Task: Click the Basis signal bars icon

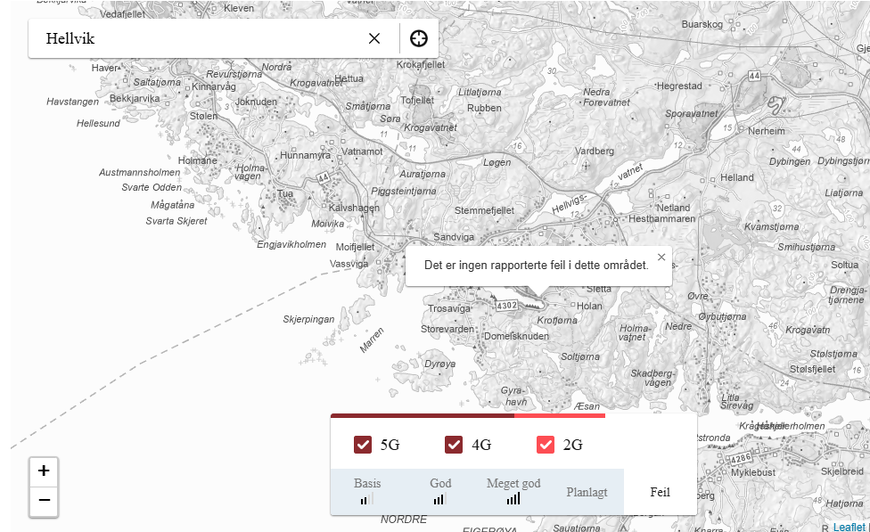Action: (x=367, y=498)
